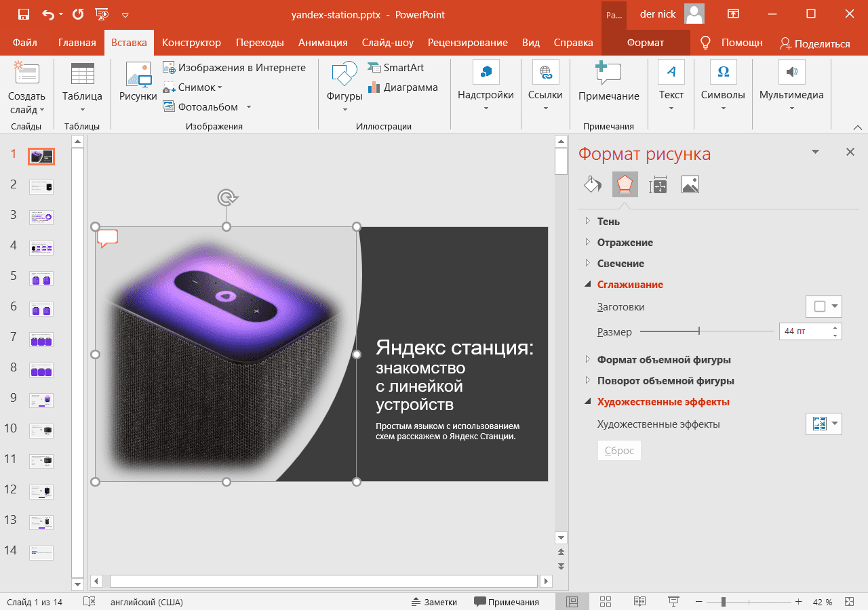Fit slide to current window
The image size is (868, 610).
[x=849, y=601]
